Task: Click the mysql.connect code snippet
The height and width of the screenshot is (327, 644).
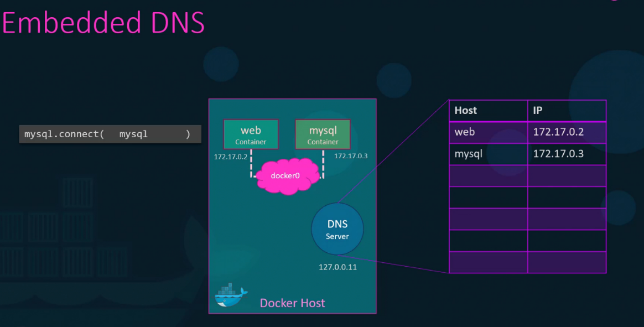Action: [110, 134]
